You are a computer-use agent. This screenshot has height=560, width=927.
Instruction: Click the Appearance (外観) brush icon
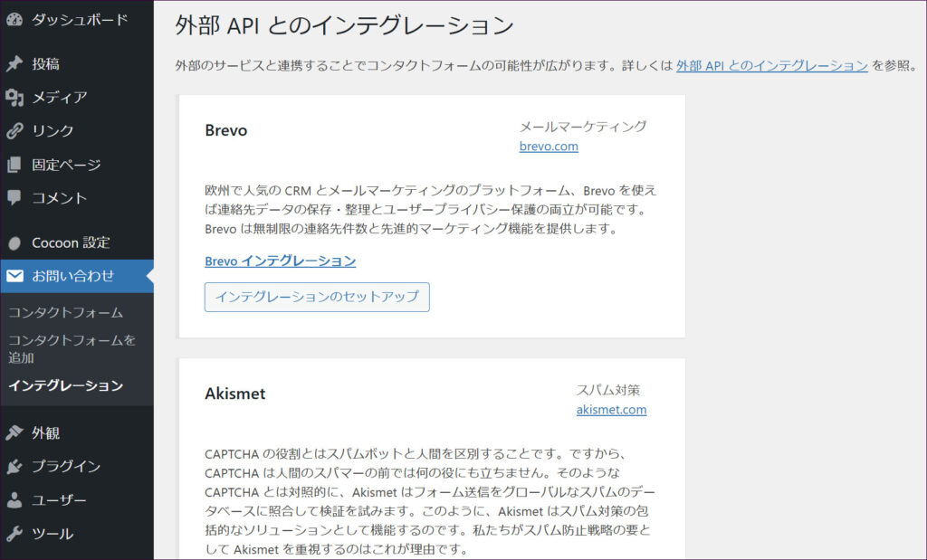click(x=14, y=432)
